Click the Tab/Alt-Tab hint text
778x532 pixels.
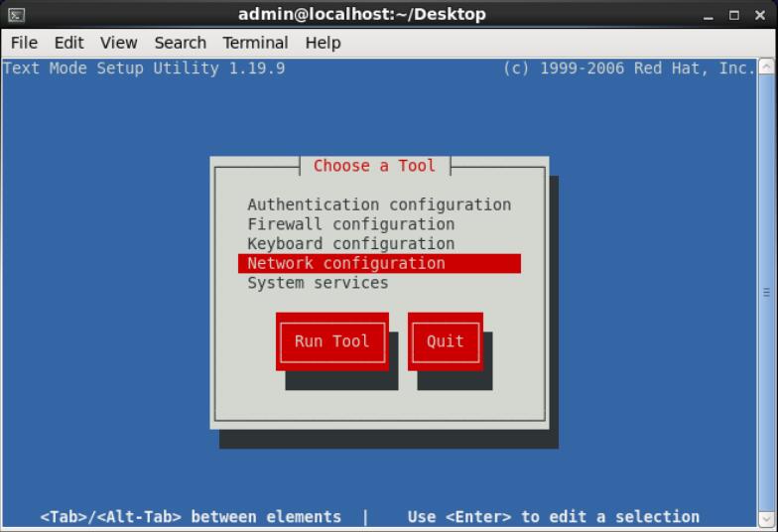191,516
